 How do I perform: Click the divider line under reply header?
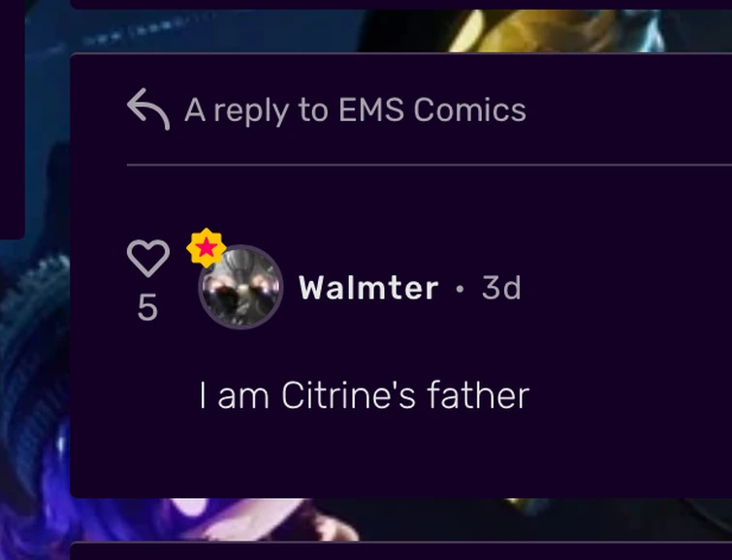coord(430,165)
